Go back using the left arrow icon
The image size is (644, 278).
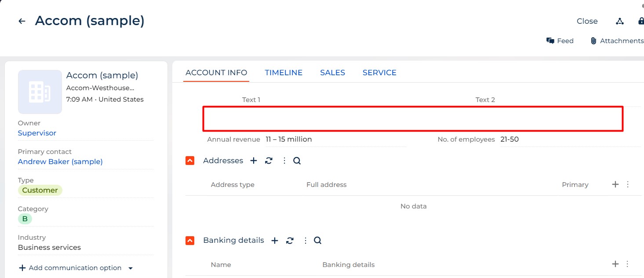click(x=22, y=21)
